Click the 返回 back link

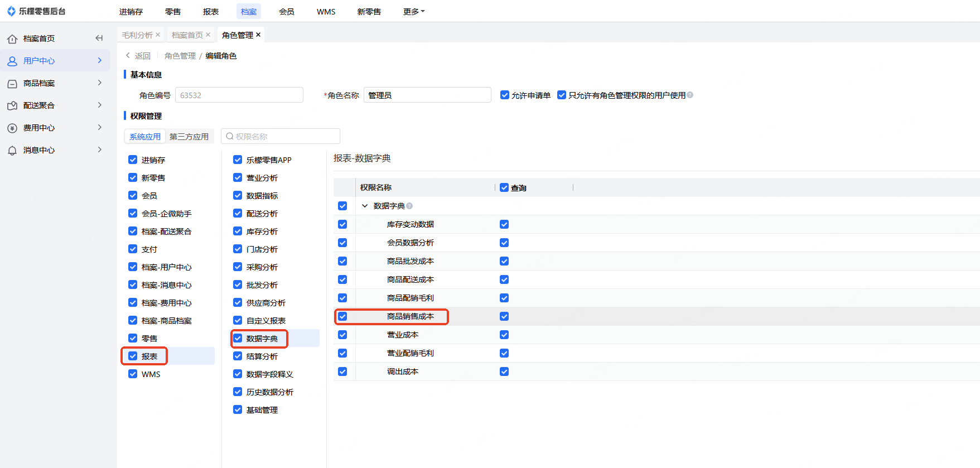[138, 56]
